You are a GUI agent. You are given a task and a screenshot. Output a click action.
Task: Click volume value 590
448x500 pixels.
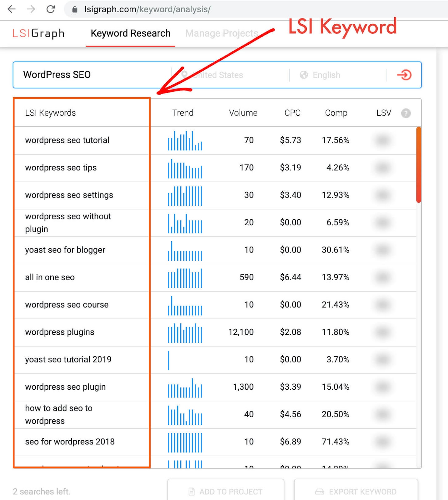pos(246,277)
